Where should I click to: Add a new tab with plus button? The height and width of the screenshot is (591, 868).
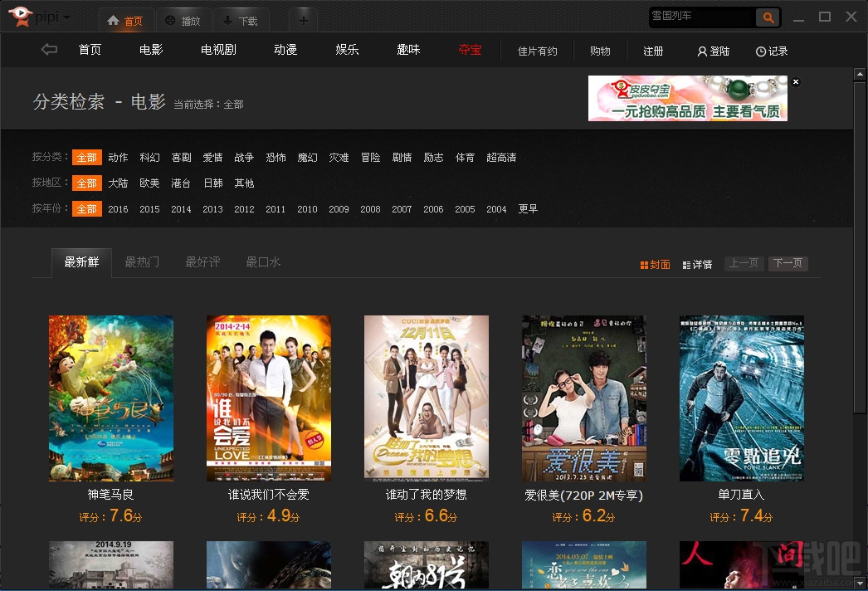[304, 21]
